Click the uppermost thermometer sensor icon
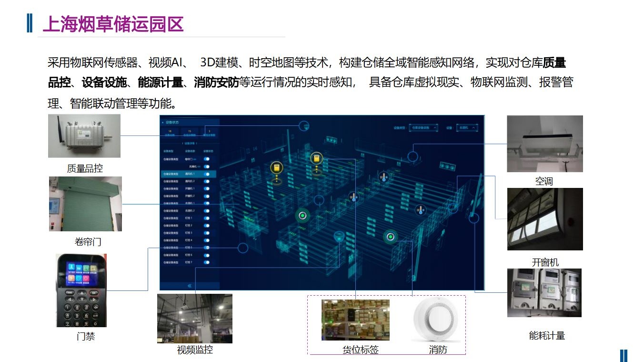The height and width of the screenshot is (362, 644). pyautogui.click(x=383, y=177)
